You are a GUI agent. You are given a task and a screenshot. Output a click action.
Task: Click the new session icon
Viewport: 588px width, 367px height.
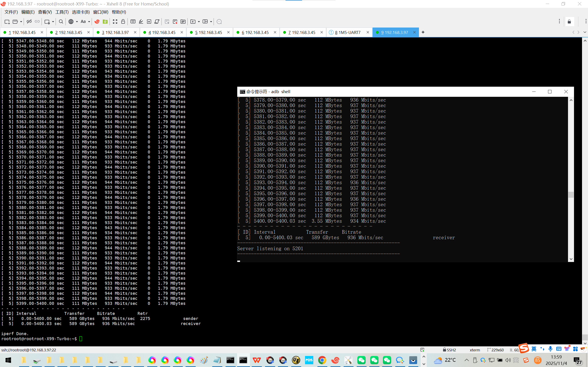point(7,22)
